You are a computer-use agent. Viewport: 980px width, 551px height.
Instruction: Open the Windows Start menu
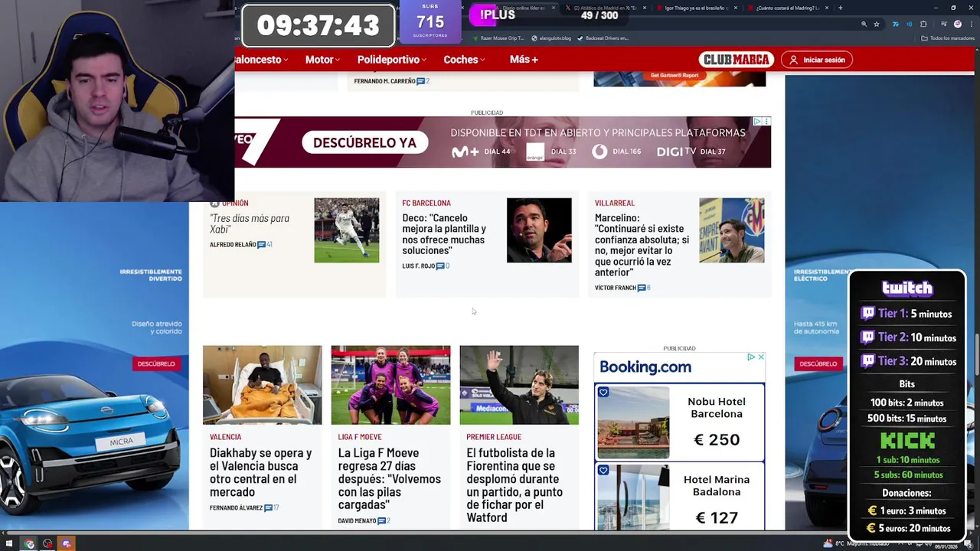click(x=9, y=544)
